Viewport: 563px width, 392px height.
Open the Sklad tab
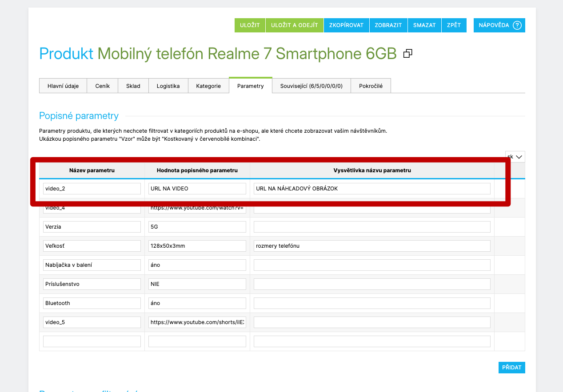pos(133,86)
